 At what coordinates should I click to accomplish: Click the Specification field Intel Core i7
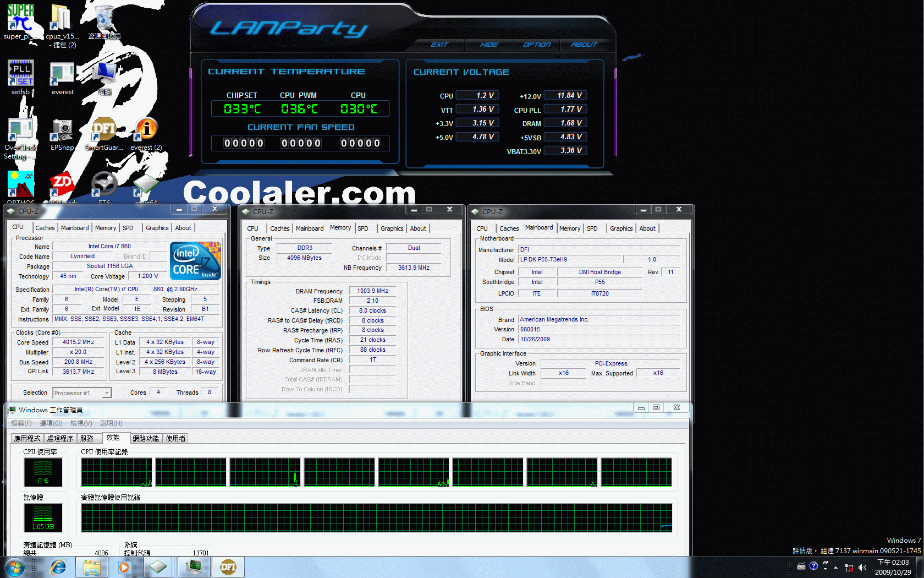[136, 289]
